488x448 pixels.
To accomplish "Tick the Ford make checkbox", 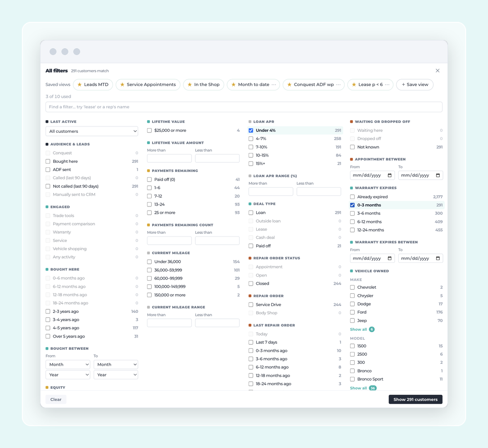I will coord(352,312).
